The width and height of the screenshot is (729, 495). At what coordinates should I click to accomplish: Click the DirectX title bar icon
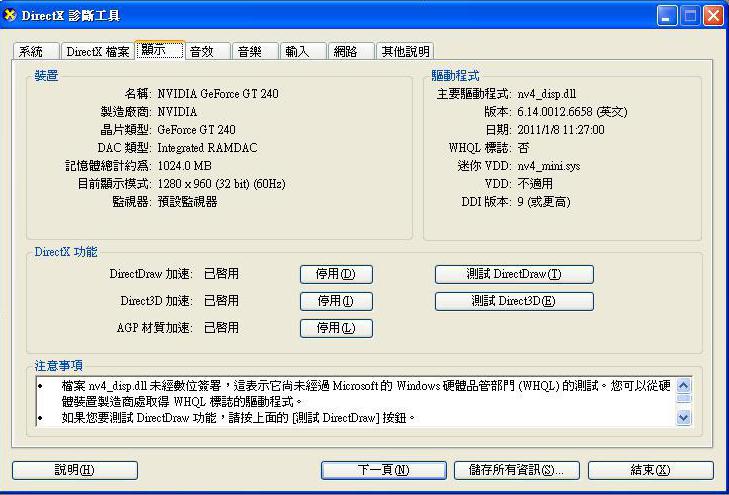[10, 15]
